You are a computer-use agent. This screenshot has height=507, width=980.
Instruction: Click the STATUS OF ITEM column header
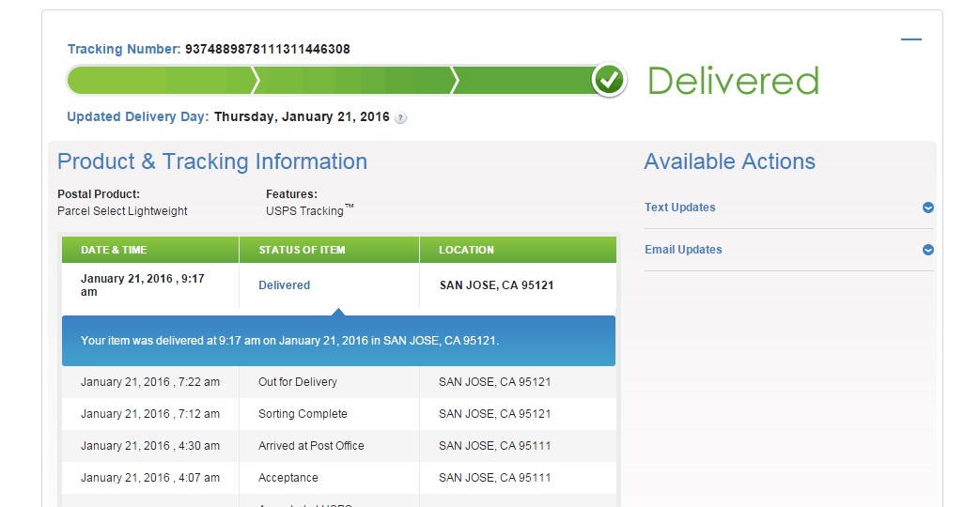click(x=302, y=250)
